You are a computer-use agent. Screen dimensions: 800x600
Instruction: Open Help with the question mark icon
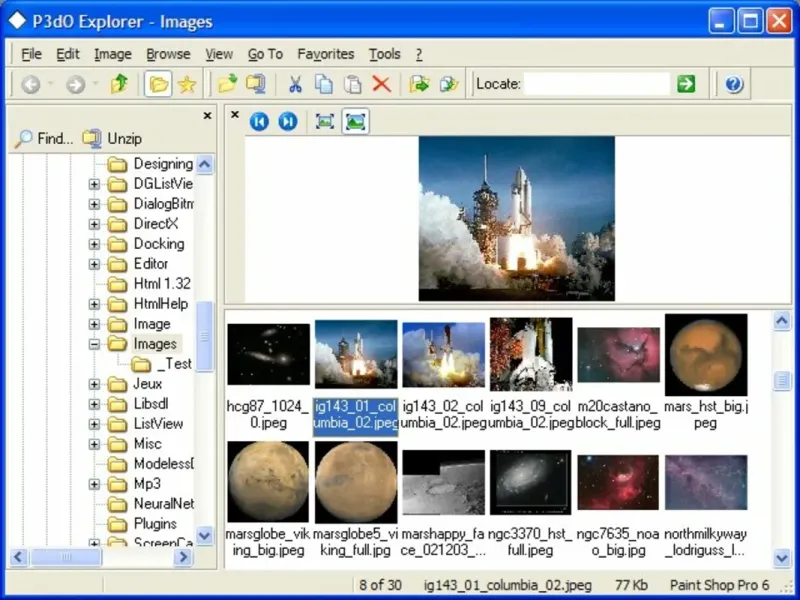(x=734, y=85)
